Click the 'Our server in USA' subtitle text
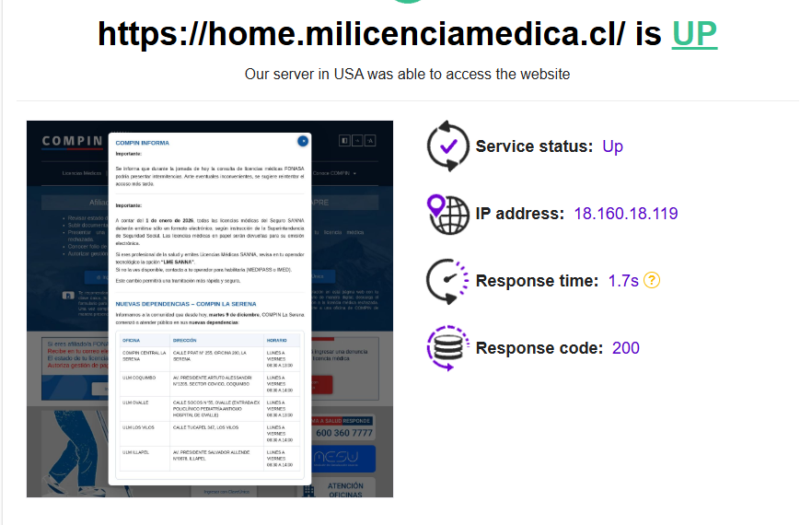The width and height of the screenshot is (812, 525). pos(407,74)
